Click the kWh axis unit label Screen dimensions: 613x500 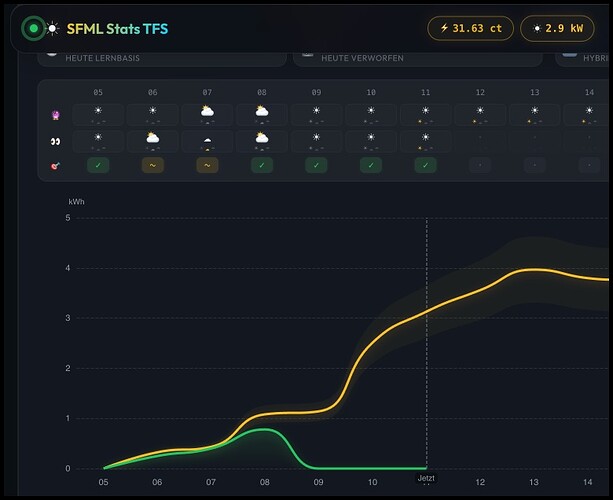[x=76, y=202]
